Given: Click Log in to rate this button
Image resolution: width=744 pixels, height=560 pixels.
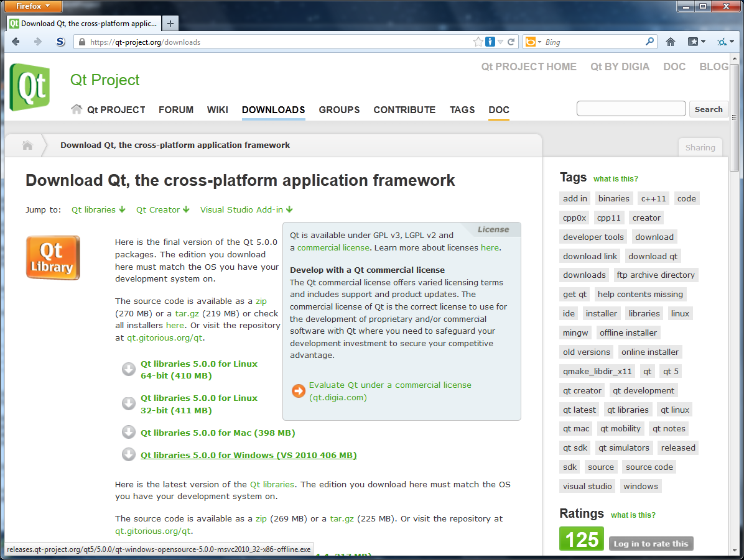Looking at the screenshot, I should 651,543.
